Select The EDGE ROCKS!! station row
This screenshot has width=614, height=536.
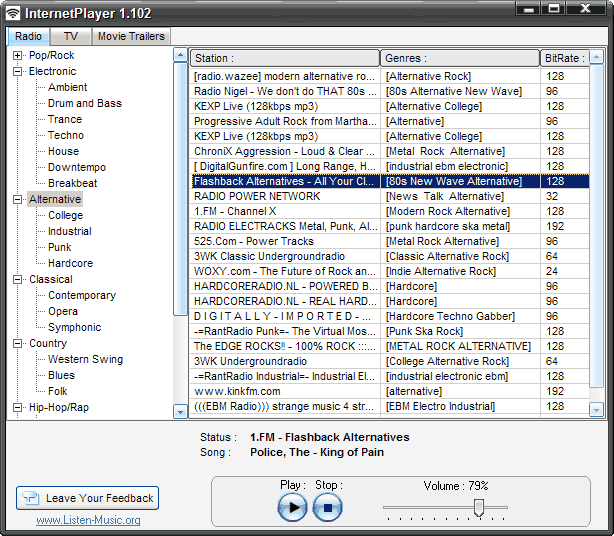click(x=390, y=347)
